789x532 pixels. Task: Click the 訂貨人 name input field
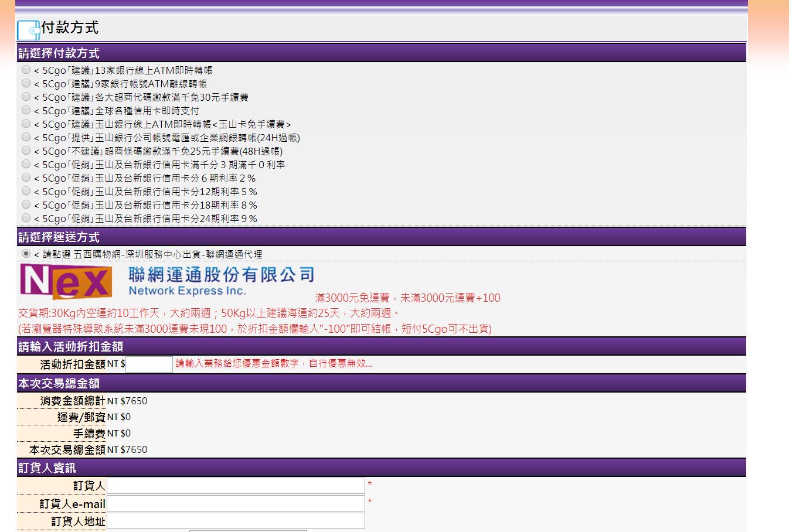[x=236, y=486]
